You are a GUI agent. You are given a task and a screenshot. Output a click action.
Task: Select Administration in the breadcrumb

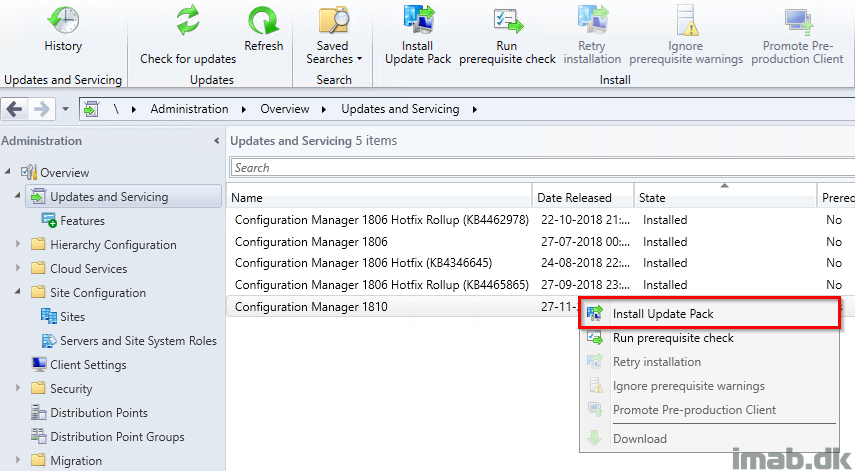189,109
